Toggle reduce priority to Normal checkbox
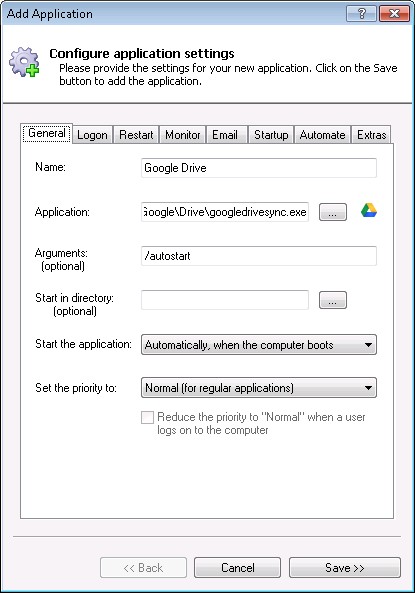The height and width of the screenshot is (593, 415). 147,418
